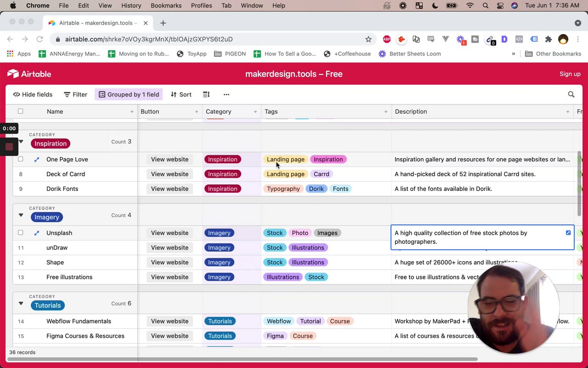Bookmark this page with the star
The width and height of the screenshot is (588, 368).
coord(368,39)
